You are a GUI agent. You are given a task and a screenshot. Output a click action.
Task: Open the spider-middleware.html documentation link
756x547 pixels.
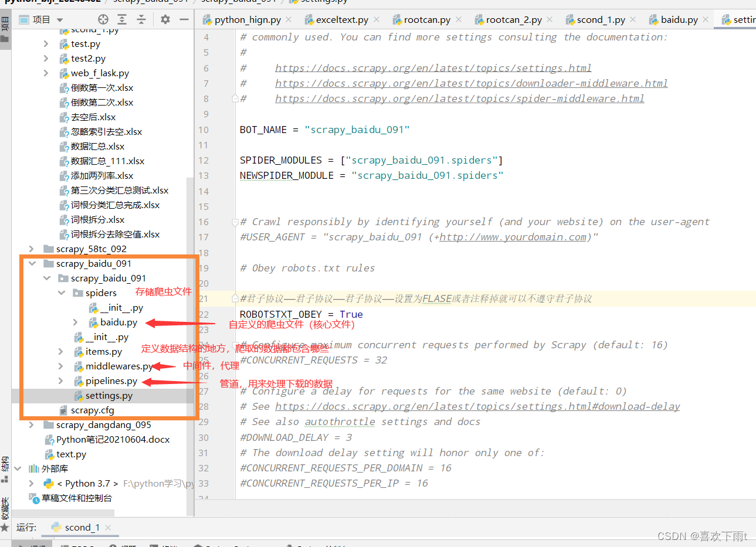459,98
